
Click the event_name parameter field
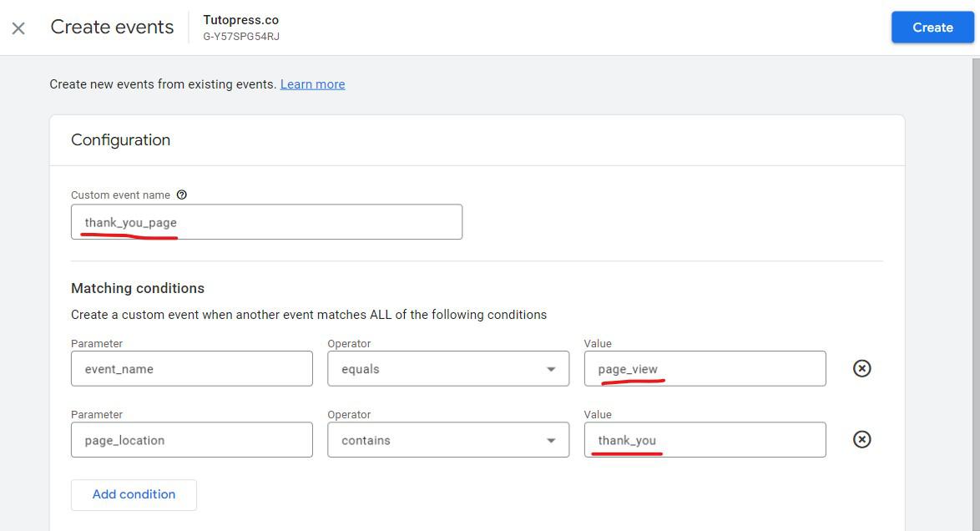(x=191, y=368)
